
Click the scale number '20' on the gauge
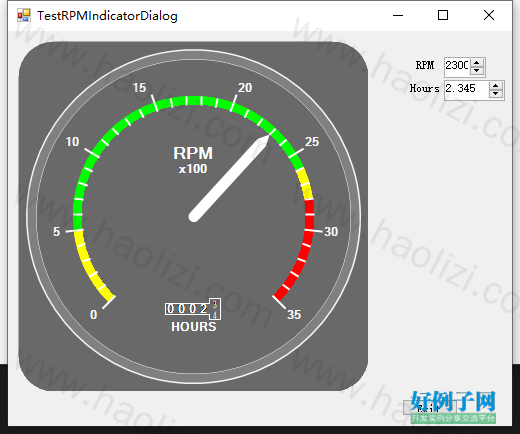click(x=245, y=88)
